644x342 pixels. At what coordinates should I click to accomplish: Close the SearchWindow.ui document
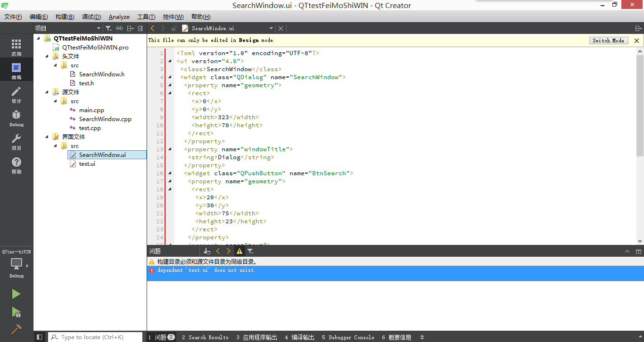(281, 28)
